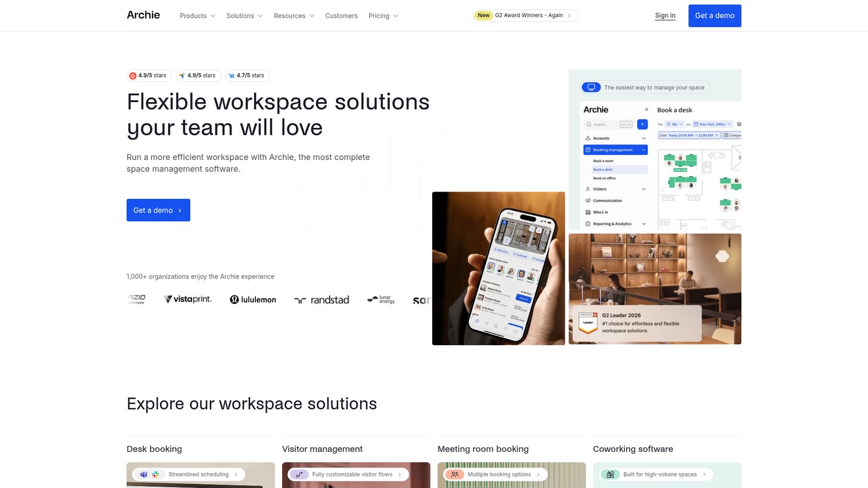Click the 'Visitor management' heading
This screenshot has height=488, width=868.
(x=322, y=449)
